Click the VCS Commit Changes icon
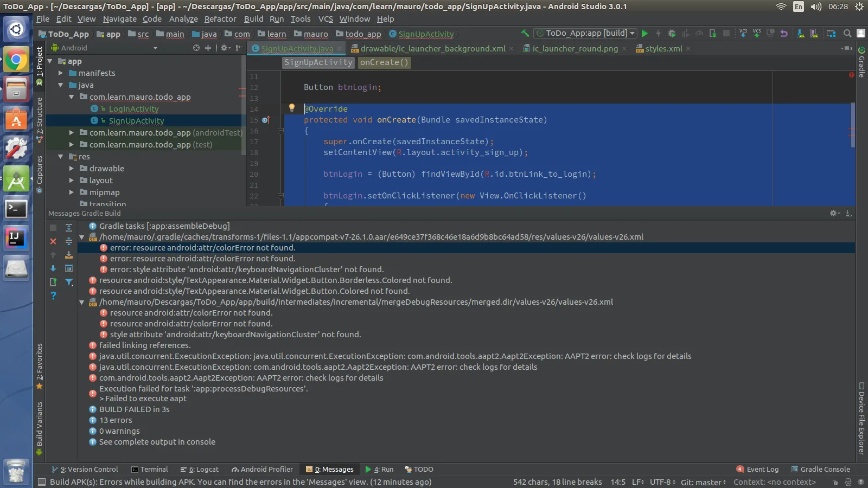 [x=757, y=33]
